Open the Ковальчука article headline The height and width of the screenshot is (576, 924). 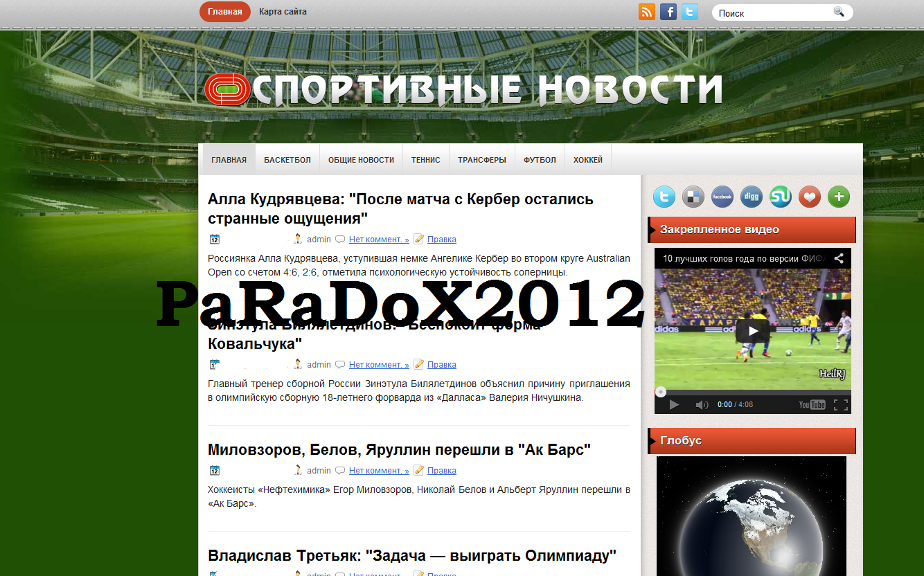click(x=374, y=334)
